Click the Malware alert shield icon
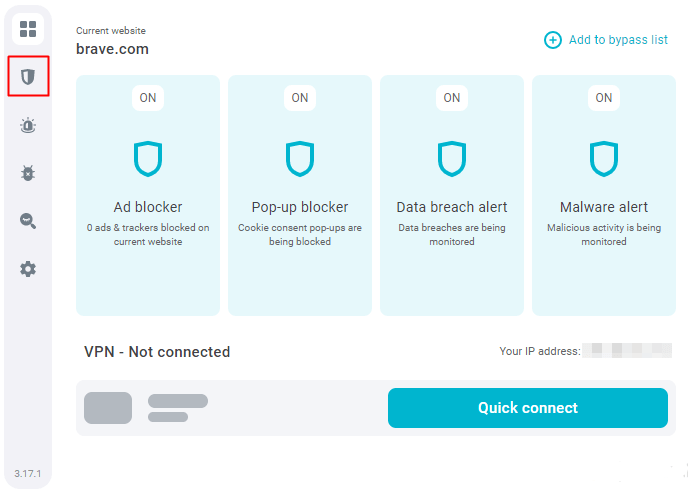Image resolution: width=695 pixels, height=490 pixels. [x=604, y=159]
